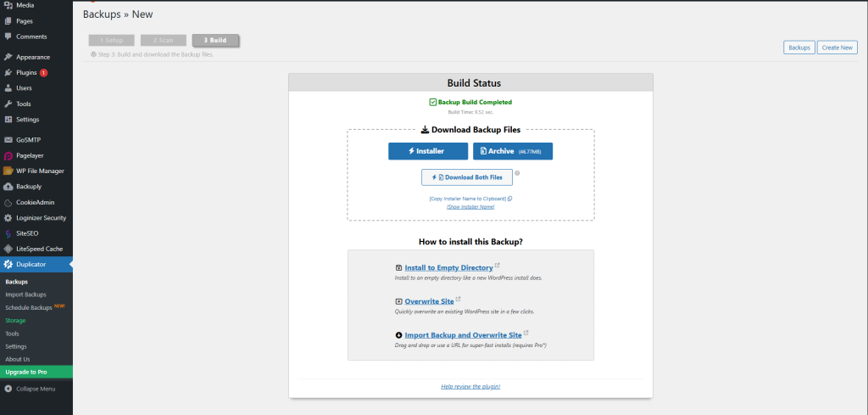Click Copy Installer Name to Clipboard
Viewport: 868px width, 415px height.
coord(467,199)
